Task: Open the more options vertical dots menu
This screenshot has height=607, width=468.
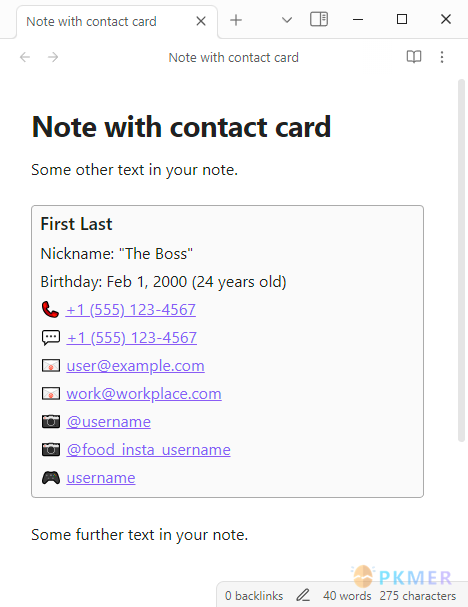Action: tap(442, 57)
